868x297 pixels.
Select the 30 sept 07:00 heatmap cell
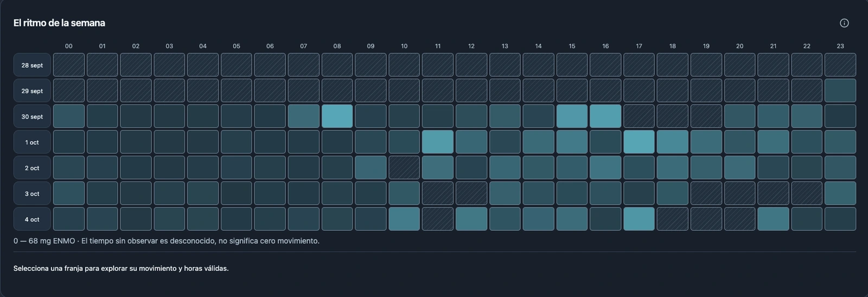coord(304,117)
